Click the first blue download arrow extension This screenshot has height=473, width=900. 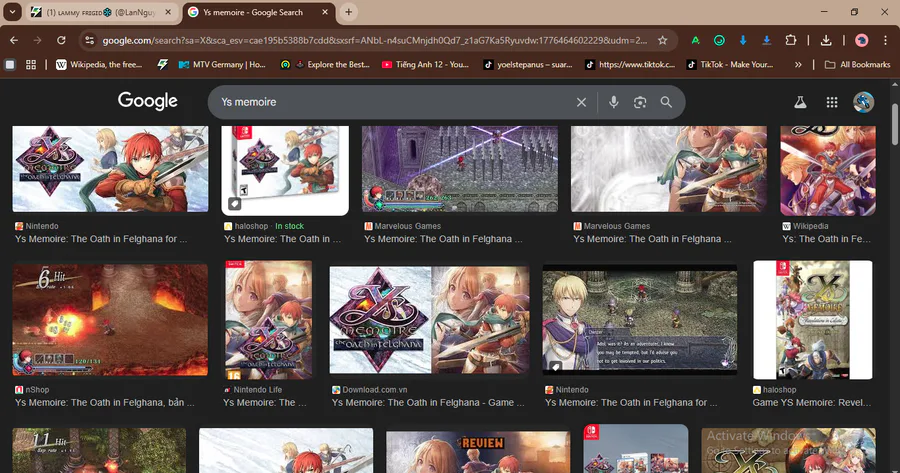[743, 40]
